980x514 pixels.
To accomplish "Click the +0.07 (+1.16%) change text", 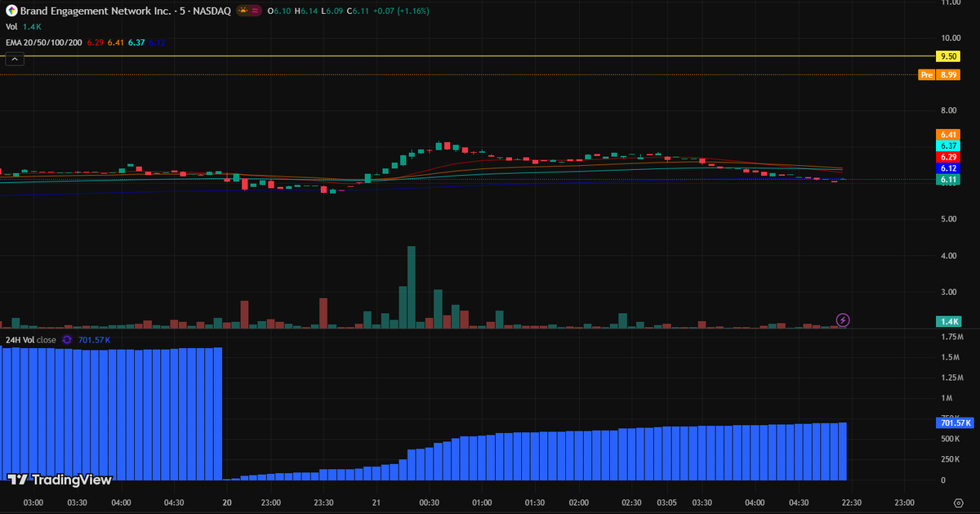I will [x=403, y=11].
